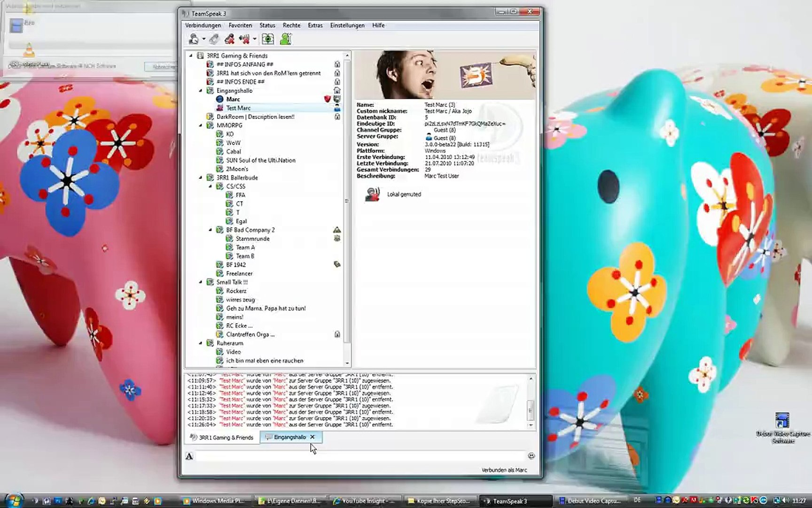Select the Video channel under Ruheraum

234,352
